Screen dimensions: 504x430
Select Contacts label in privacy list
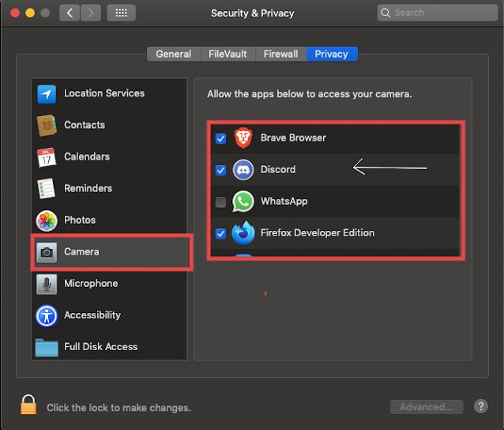click(85, 125)
